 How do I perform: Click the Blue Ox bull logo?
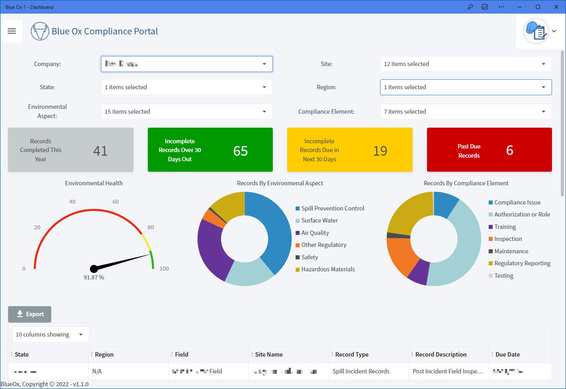pyautogui.click(x=40, y=31)
